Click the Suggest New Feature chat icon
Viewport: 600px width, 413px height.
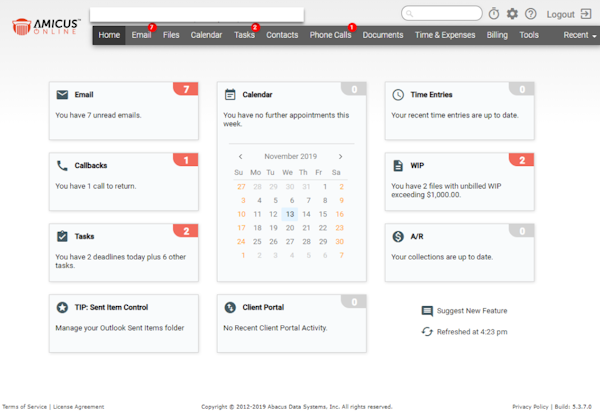[x=427, y=311]
